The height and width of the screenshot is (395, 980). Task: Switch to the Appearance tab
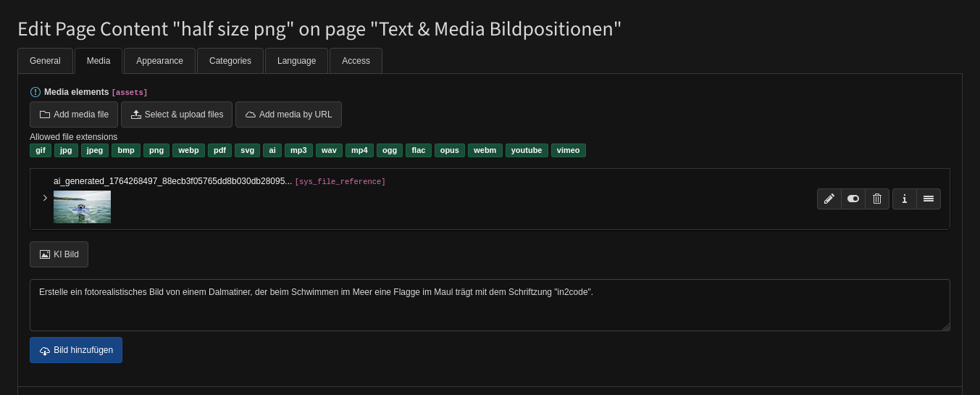(x=159, y=61)
